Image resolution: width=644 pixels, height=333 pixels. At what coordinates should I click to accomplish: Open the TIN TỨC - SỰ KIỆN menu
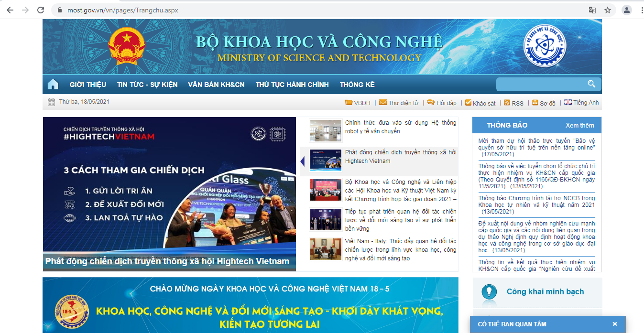[147, 85]
